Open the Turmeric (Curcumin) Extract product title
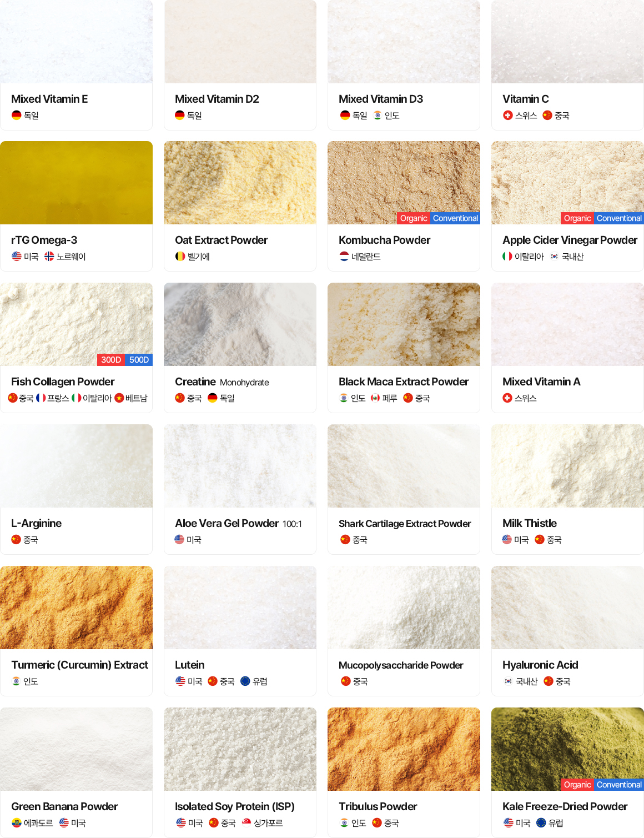644x838 pixels. 79,665
